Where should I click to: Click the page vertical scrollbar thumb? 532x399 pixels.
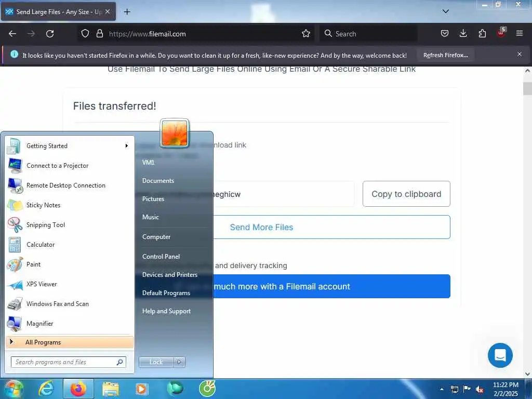[x=527, y=88]
